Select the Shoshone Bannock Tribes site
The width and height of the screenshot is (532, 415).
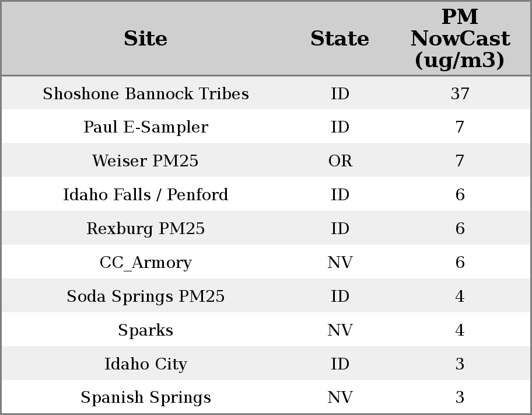coord(145,94)
